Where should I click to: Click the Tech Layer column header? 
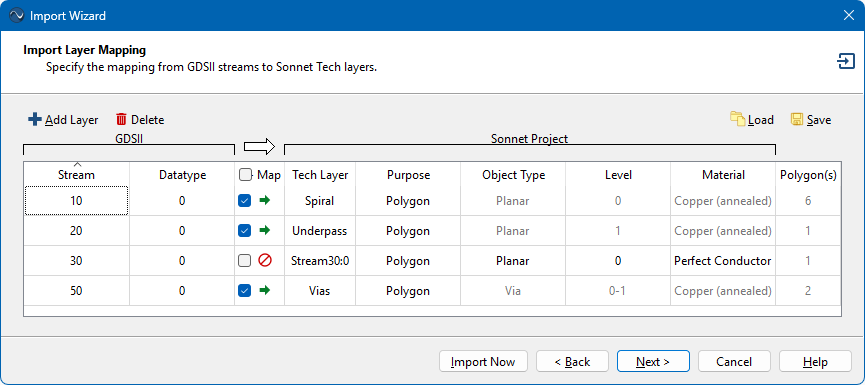coord(320,175)
